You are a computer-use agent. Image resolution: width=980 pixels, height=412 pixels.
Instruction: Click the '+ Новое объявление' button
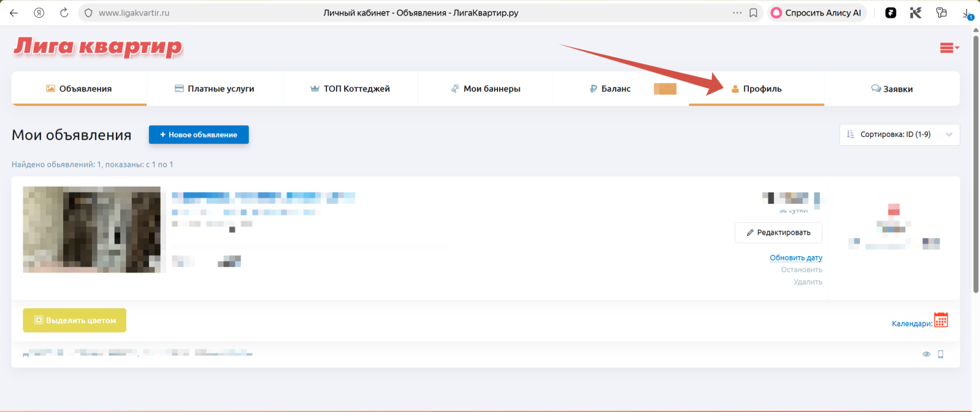point(199,134)
